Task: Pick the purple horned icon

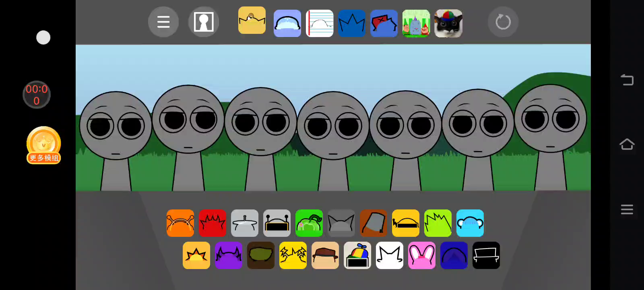Action: (229, 255)
